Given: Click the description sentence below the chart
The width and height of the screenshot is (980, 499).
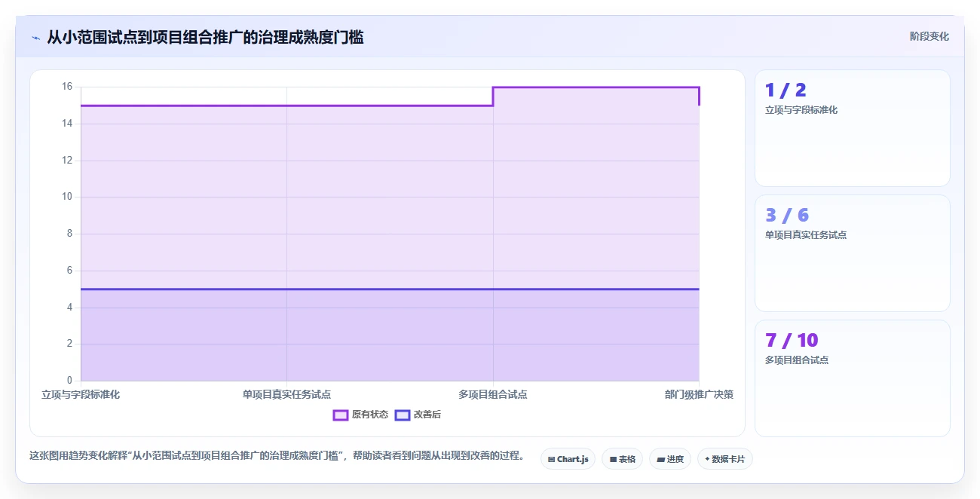Looking at the screenshot, I should click(277, 456).
